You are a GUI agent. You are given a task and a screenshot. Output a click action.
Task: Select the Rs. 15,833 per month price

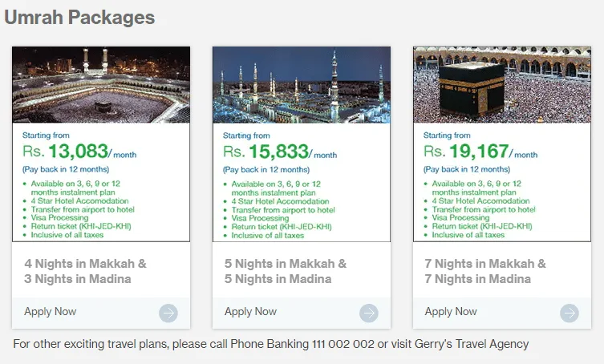point(280,152)
